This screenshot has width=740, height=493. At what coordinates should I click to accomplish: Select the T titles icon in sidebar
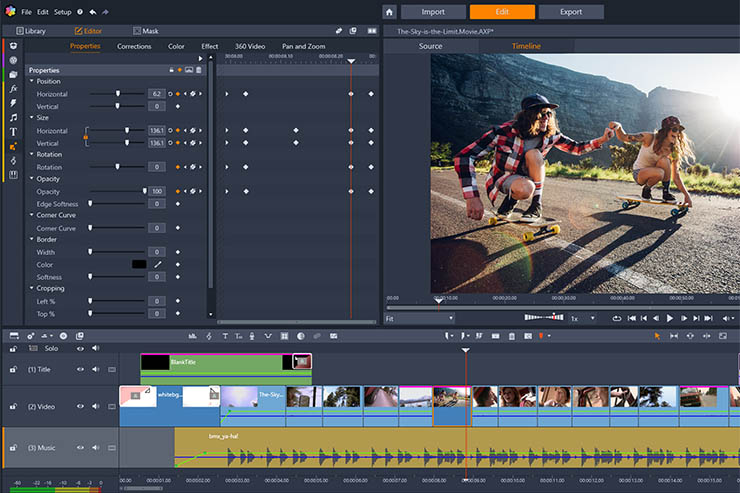pyautogui.click(x=13, y=132)
